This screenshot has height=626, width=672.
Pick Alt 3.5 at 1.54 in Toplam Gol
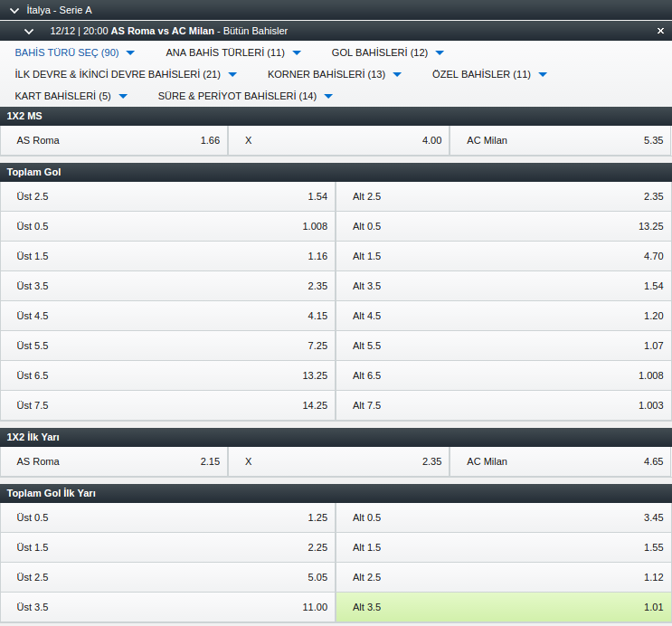point(504,286)
